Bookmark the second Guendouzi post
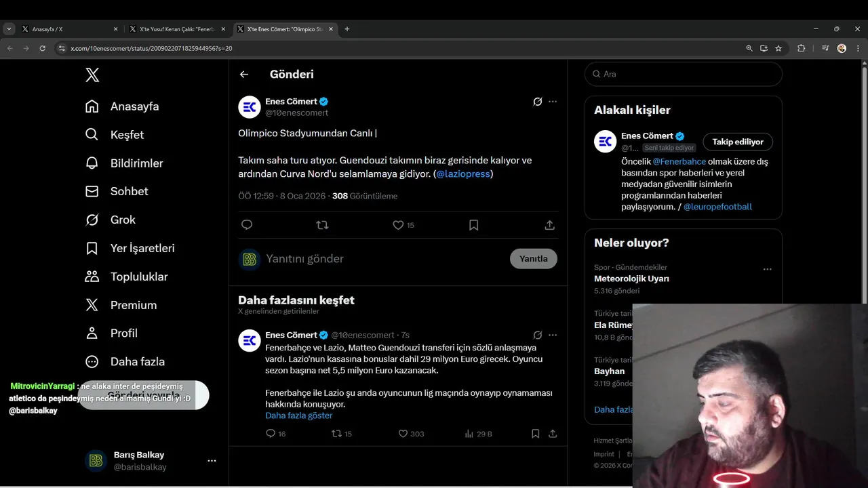The image size is (868, 488). [535, 434]
